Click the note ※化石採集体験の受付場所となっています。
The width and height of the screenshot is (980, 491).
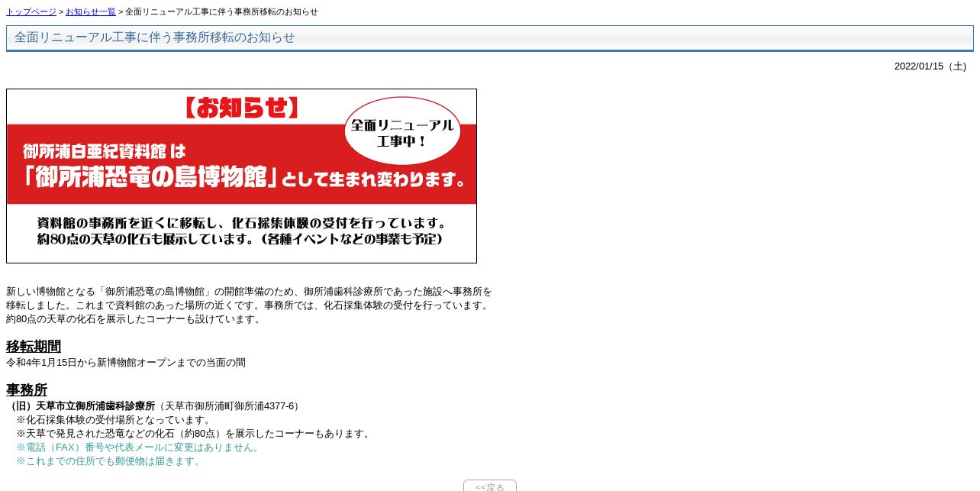click(114, 420)
